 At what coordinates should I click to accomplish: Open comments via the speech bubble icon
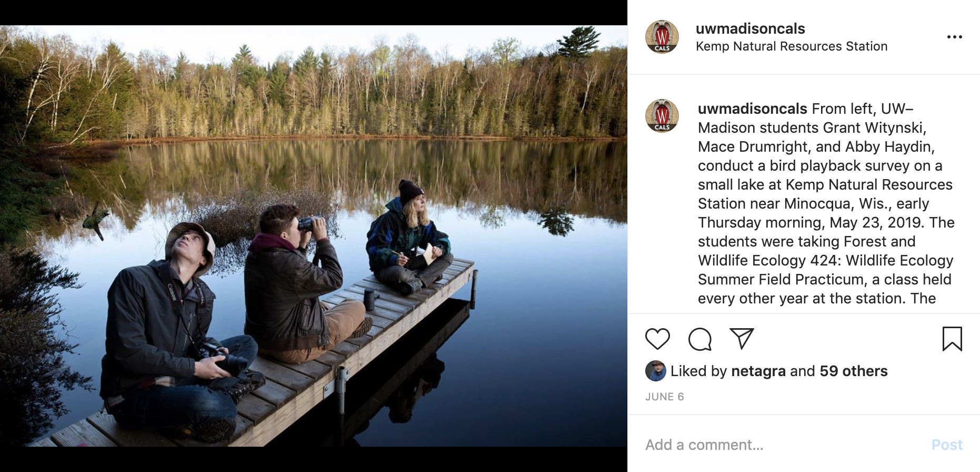[699, 339]
